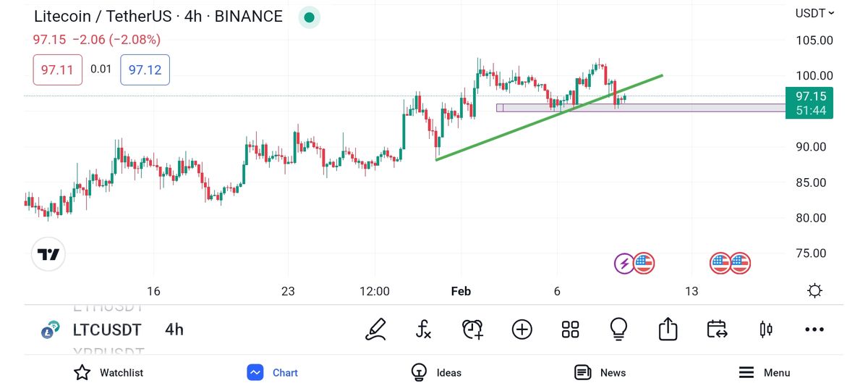Open the date range calendar icon

[717, 329]
